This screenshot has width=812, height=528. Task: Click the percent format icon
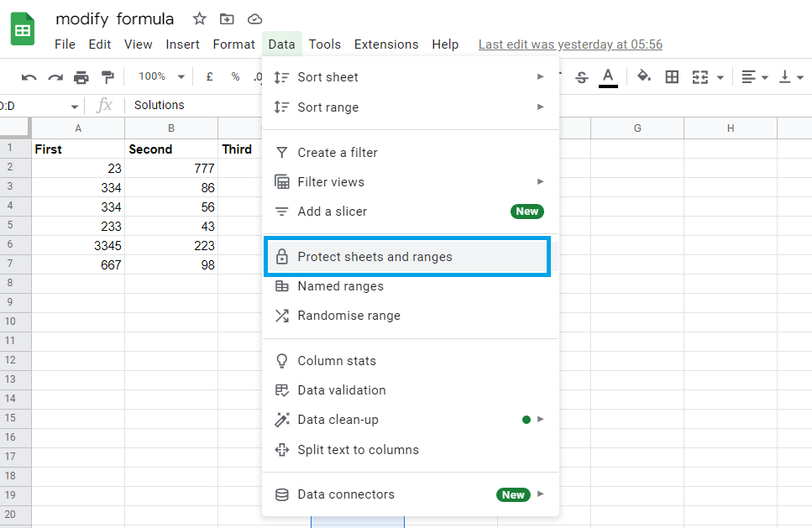[x=236, y=76]
